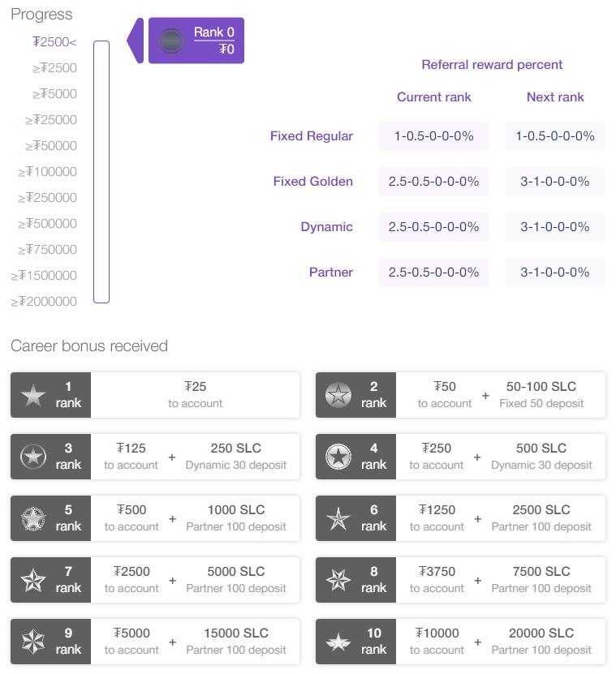
Task: Click the Fixed Golden next rank percent
Action: (x=555, y=182)
